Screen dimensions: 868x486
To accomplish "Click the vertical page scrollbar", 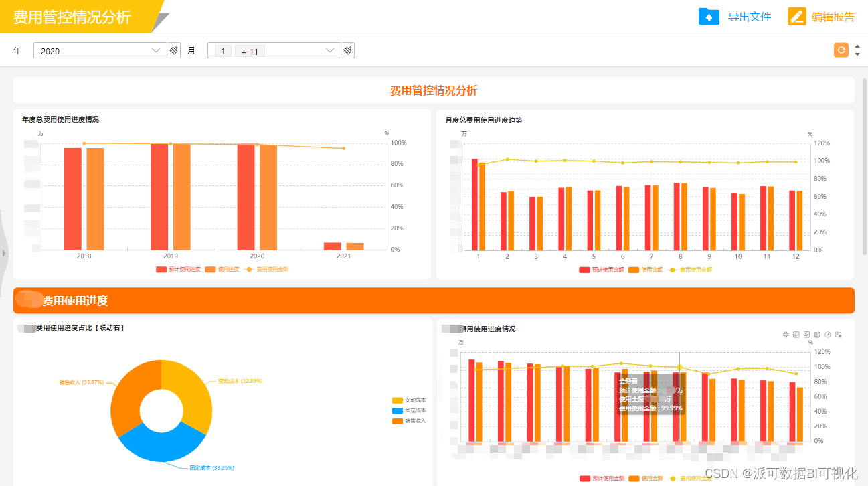I will coord(864,167).
